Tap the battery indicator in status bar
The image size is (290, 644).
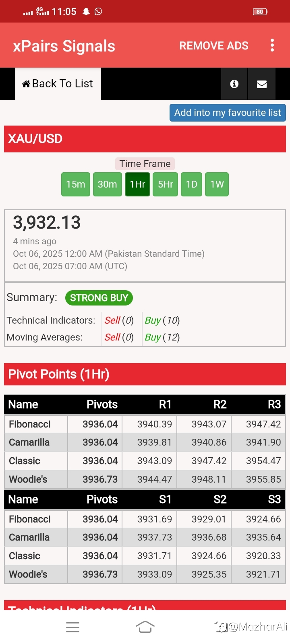[260, 12]
